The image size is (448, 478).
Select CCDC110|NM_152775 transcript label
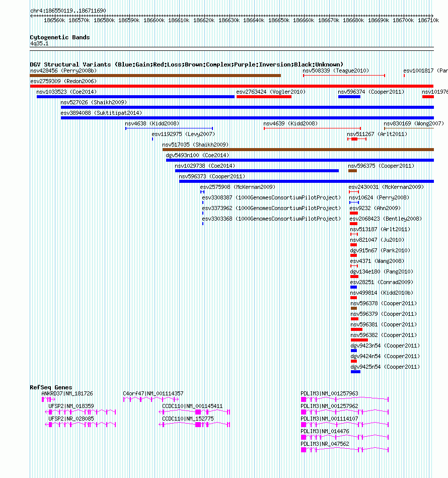tap(188, 419)
